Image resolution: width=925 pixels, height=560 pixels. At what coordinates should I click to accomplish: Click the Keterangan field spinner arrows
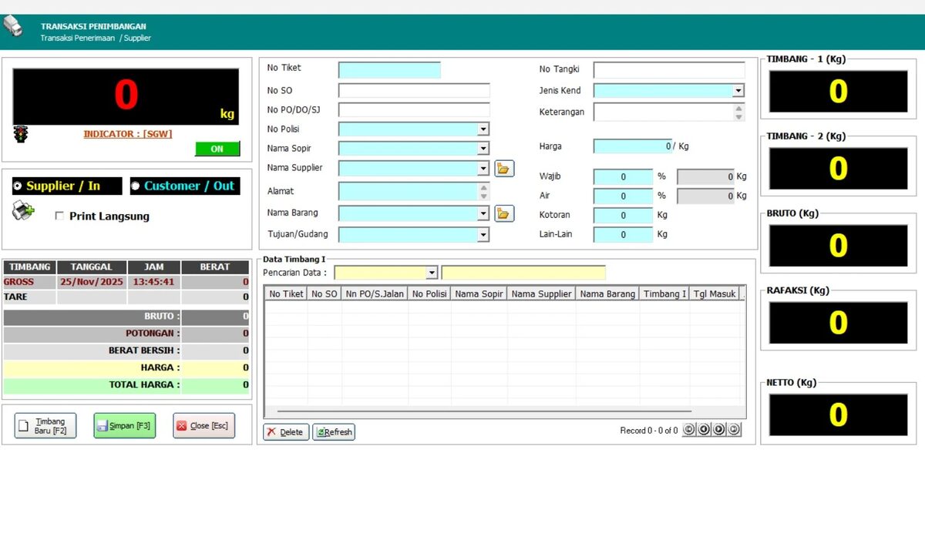point(739,112)
